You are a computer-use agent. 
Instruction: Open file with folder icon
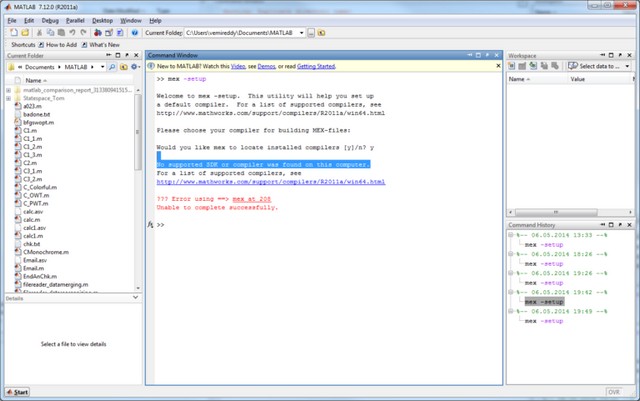pos(25,33)
